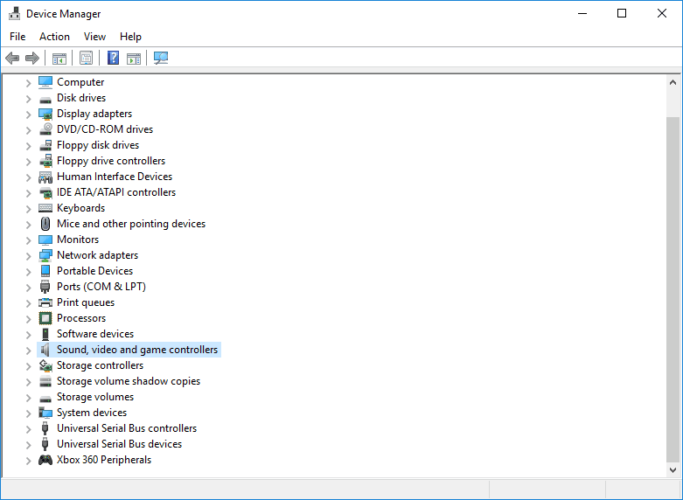The height and width of the screenshot is (500, 683).
Task: Click the Forward arrow toolbar icon
Action: pos(32,58)
